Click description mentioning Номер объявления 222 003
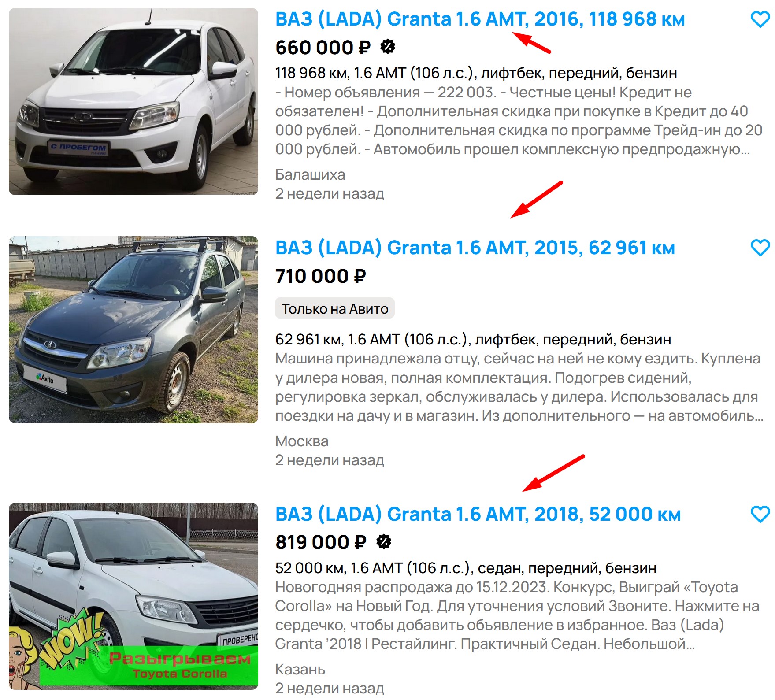Image resolution: width=775 pixels, height=700 pixels. coord(519,121)
